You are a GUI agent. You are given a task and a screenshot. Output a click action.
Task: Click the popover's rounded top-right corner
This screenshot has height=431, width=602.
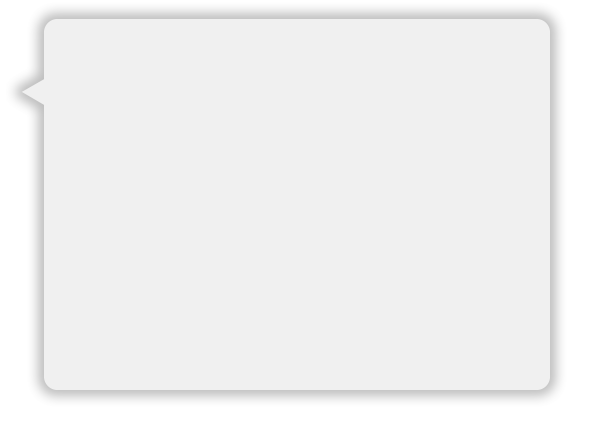coord(543,26)
